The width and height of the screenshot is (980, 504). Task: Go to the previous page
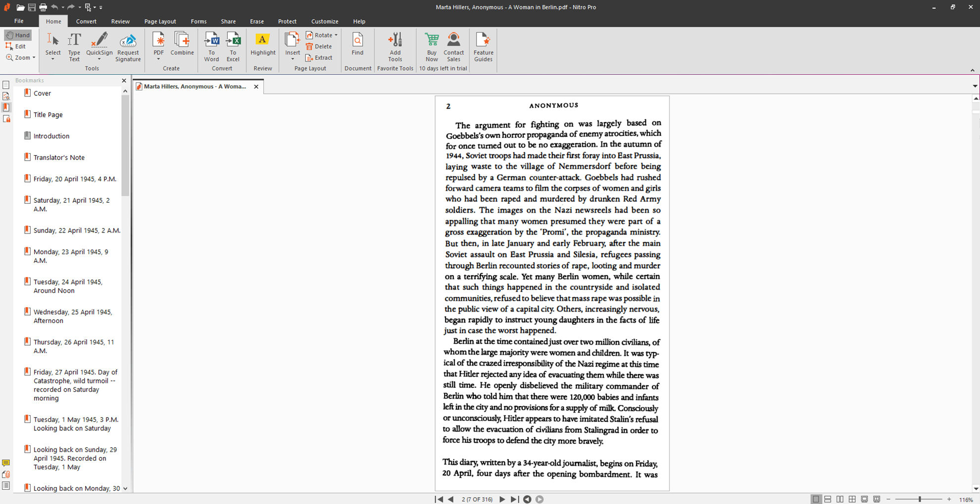pyautogui.click(x=451, y=500)
